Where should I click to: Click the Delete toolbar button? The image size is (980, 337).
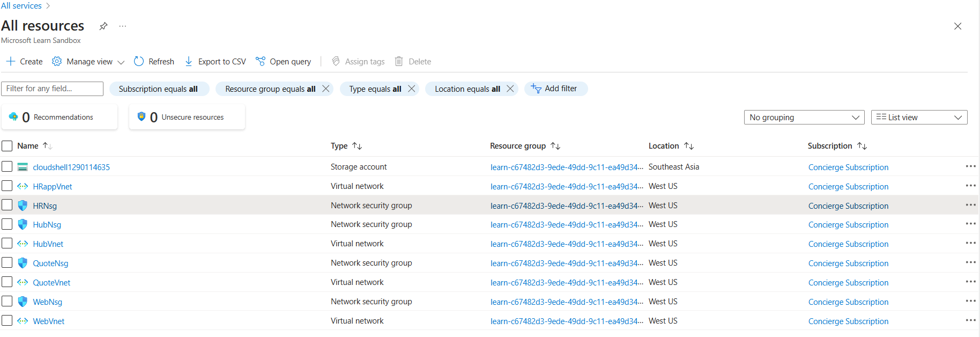point(413,62)
